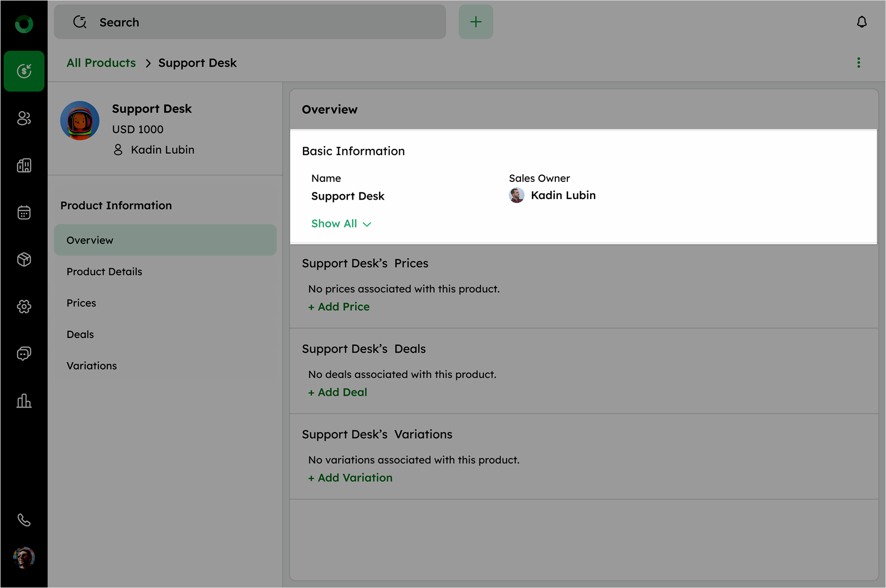Image resolution: width=886 pixels, height=588 pixels.
Task: Select the products cube icon
Action: pos(24,259)
